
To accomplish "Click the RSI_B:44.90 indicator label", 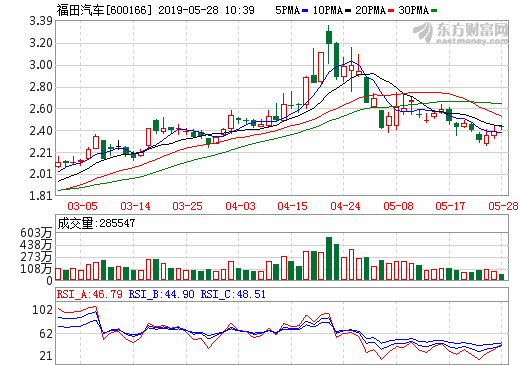I will coord(161,294).
